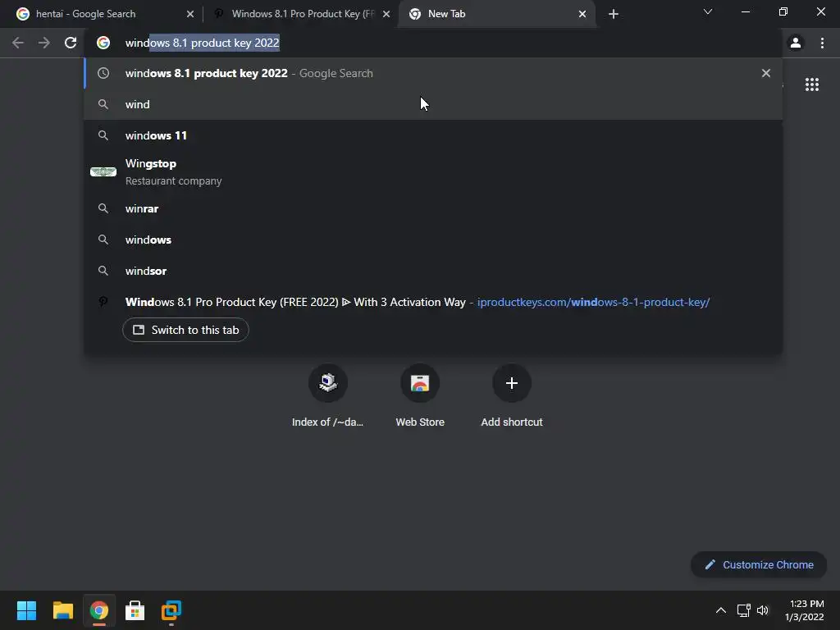
Task: Click the history clock icon on first suggestion
Action: click(x=103, y=73)
